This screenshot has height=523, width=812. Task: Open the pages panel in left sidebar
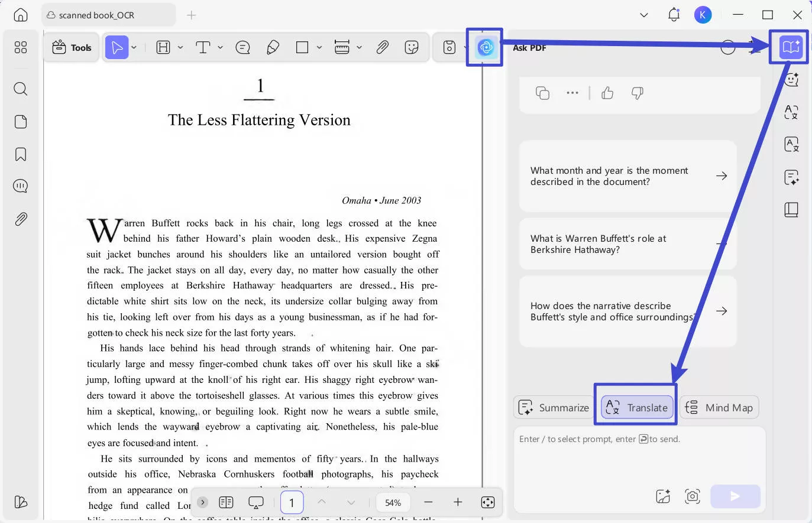tap(21, 122)
